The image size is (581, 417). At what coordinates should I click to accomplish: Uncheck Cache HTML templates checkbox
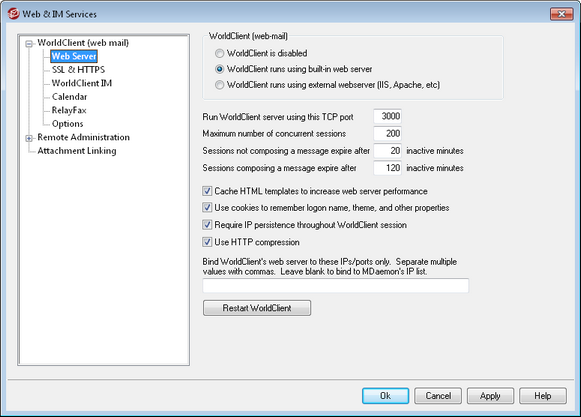click(x=207, y=191)
